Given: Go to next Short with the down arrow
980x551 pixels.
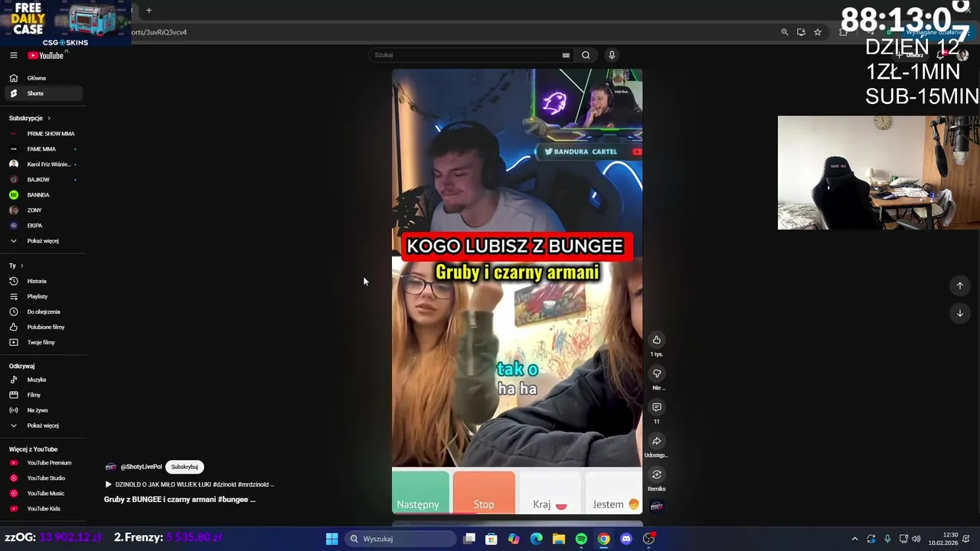Looking at the screenshot, I should pos(959,313).
